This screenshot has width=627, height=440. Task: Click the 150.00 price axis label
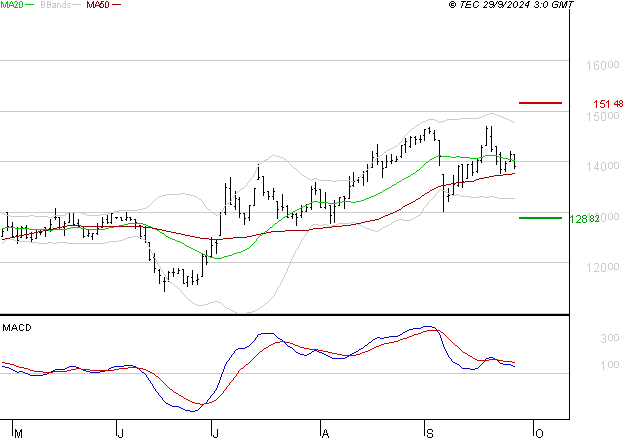point(602,116)
